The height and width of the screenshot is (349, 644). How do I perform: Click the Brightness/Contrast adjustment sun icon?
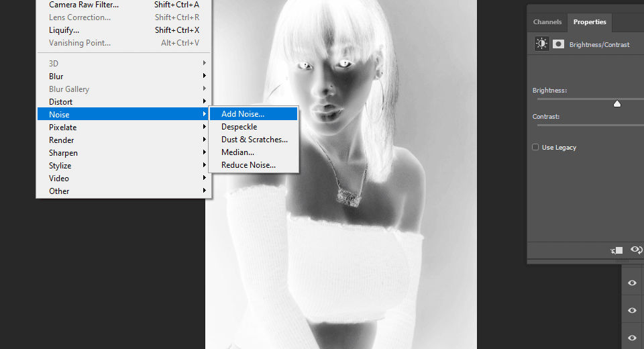pyautogui.click(x=541, y=44)
